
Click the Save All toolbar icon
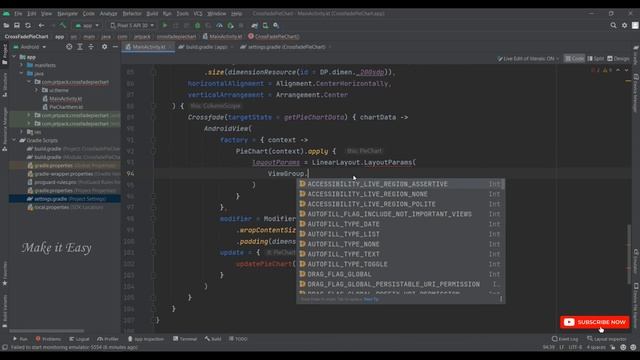coord(17,25)
